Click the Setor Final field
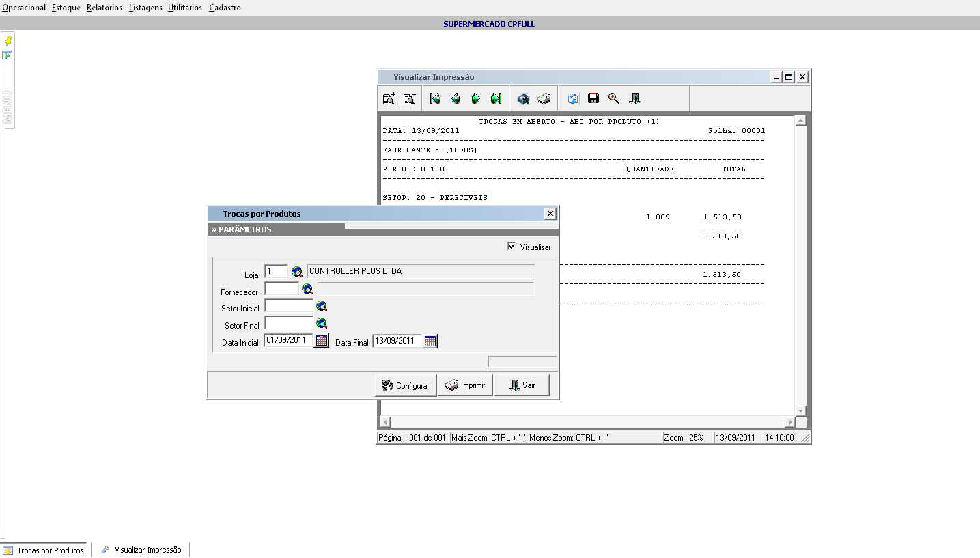The width and height of the screenshot is (980, 558). (x=289, y=323)
